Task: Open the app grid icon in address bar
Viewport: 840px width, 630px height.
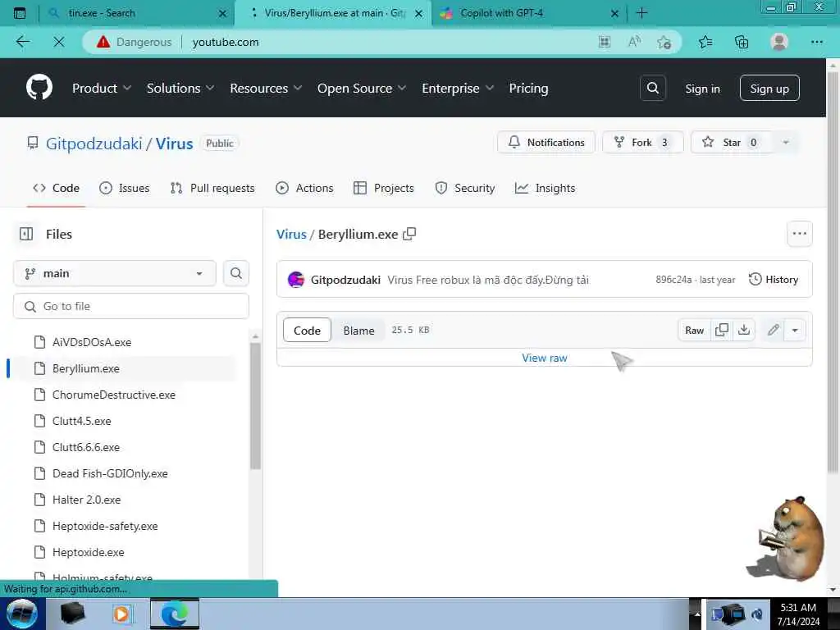Action: pyautogui.click(x=605, y=42)
